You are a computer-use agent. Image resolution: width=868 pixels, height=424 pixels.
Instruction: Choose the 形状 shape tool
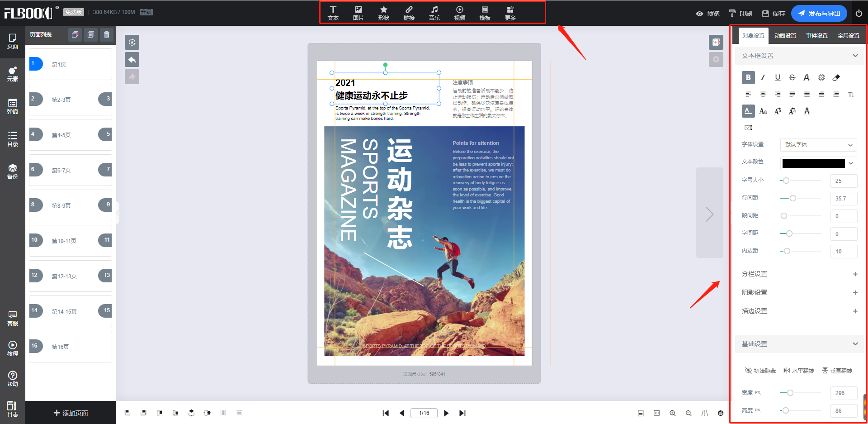(x=384, y=13)
